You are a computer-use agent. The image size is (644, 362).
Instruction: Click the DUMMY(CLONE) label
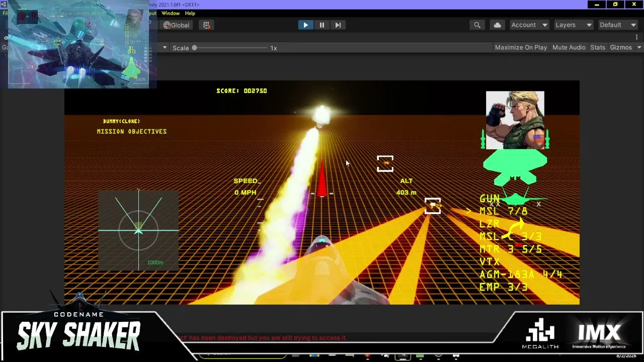(x=121, y=121)
